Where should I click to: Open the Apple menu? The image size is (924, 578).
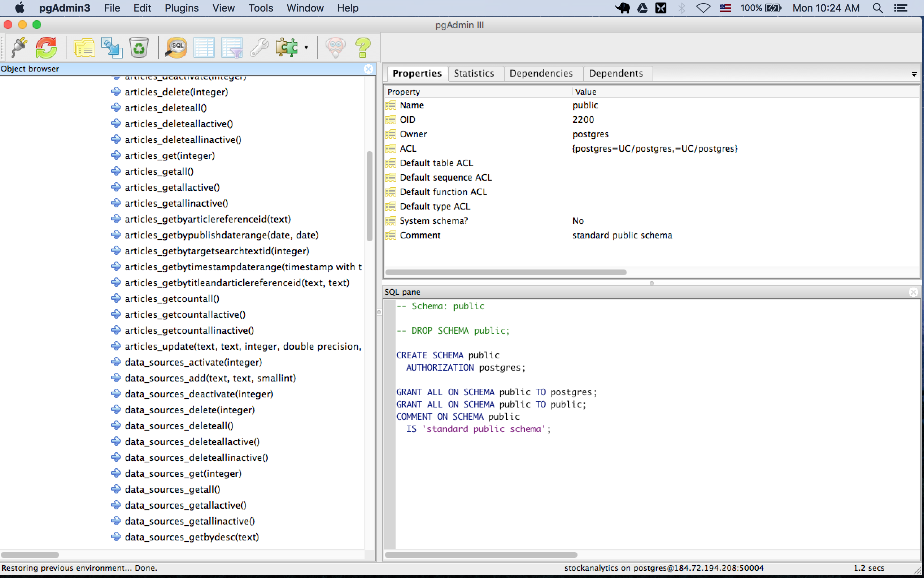click(x=19, y=8)
